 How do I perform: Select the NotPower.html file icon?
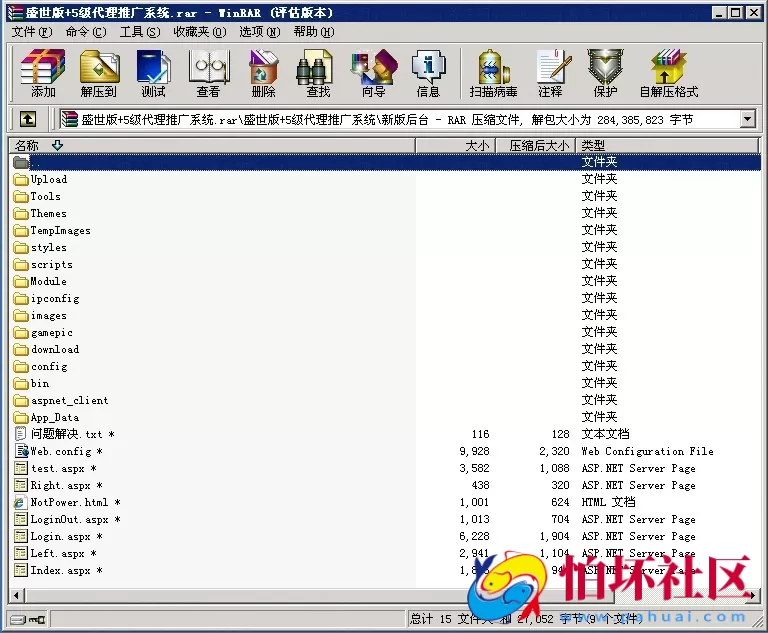(x=20, y=502)
